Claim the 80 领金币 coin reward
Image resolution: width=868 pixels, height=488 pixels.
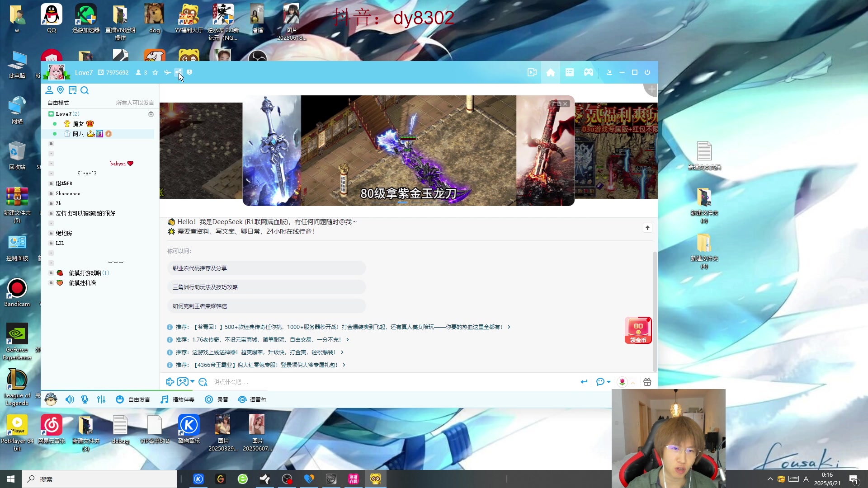point(638,330)
